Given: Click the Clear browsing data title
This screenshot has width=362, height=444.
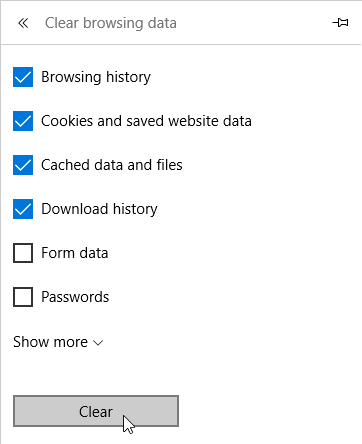Looking at the screenshot, I should [x=111, y=23].
